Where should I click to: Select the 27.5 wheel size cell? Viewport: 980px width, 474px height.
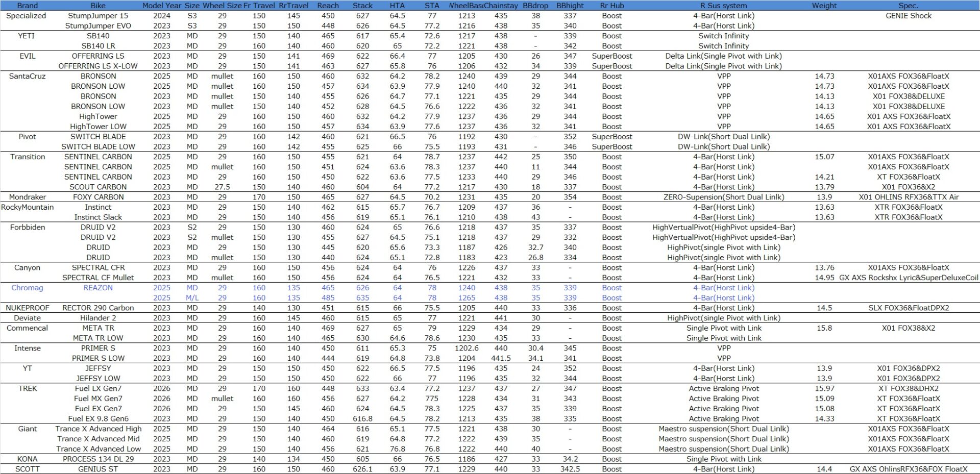[222, 187]
